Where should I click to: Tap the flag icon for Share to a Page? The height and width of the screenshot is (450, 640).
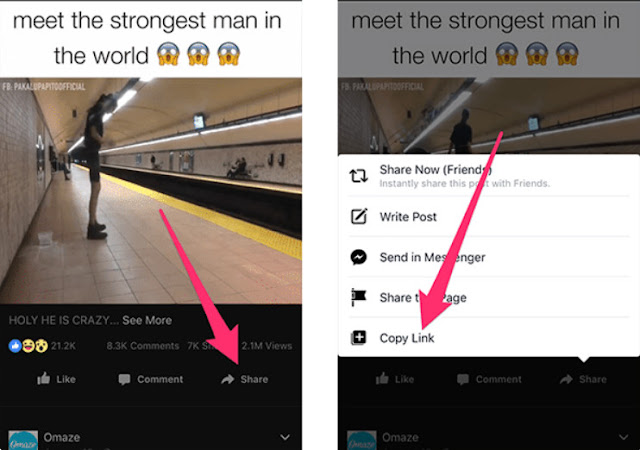(358, 297)
